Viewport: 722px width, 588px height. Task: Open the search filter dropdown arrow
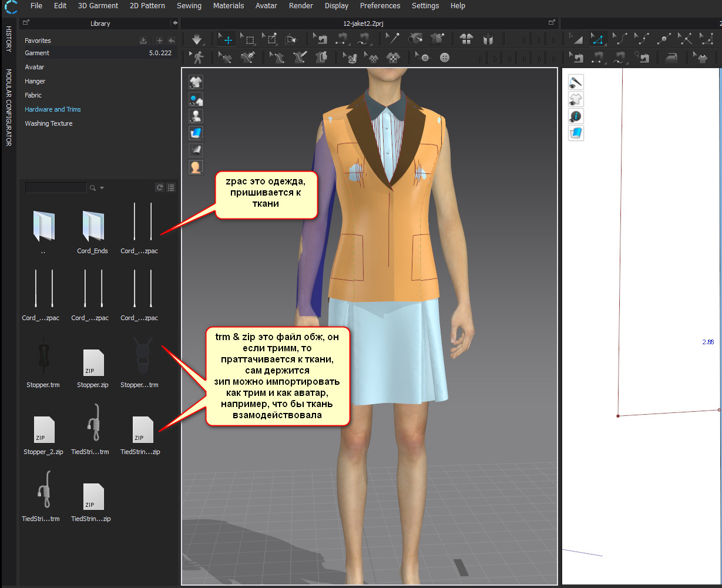[x=102, y=188]
